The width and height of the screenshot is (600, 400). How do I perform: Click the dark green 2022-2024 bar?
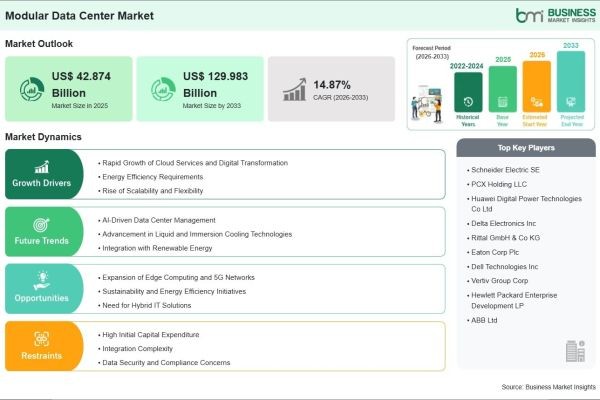pyautogui.click(x=468, y=92)
